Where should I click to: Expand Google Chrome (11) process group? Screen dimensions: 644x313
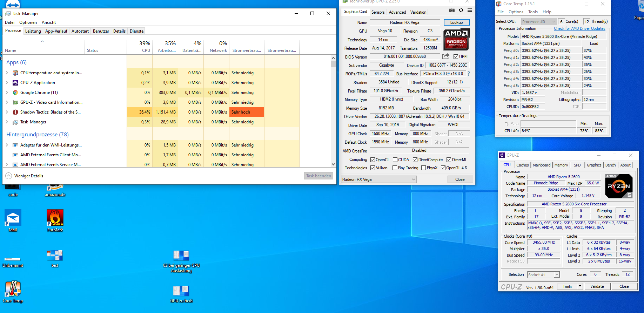tap(7, 93)
